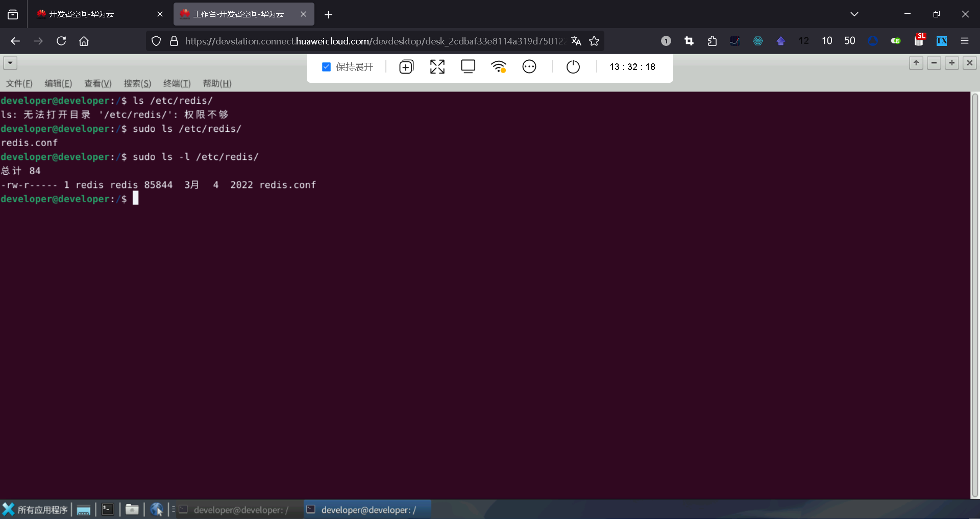This screenshot has width=980, height=521.
Task: Click the toolbar item showing 50
Action: click(850, 41)
